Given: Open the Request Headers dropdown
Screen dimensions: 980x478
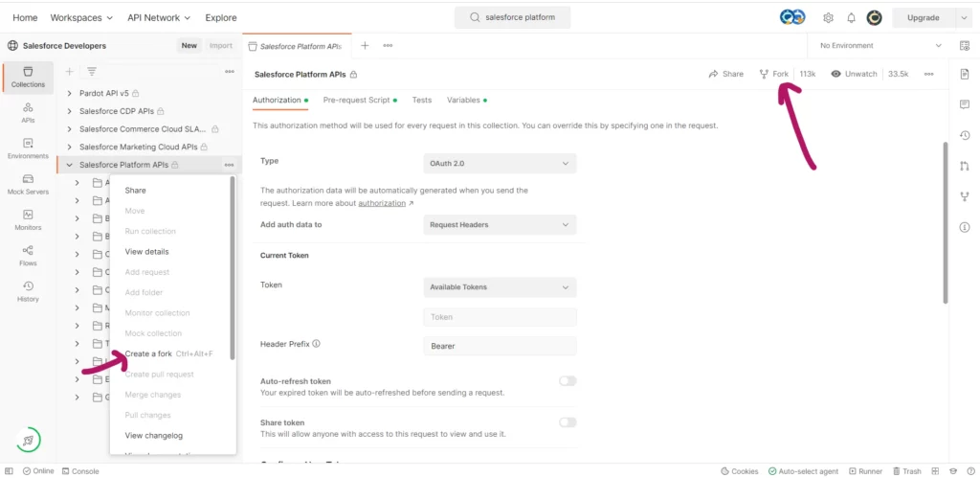Looking at the screenshot, I should (500, 224).
